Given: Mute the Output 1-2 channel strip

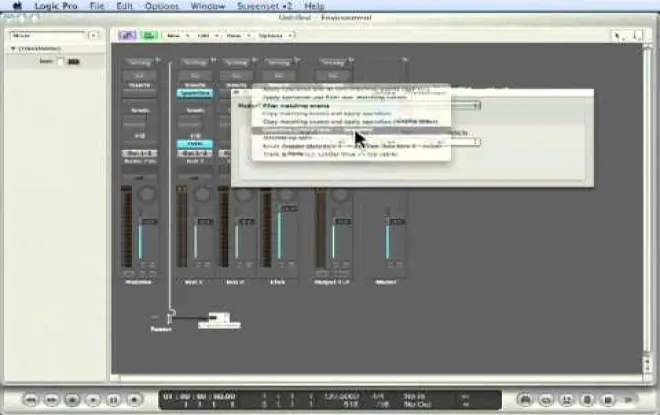Looking at the screenshot, I should point(337,265).
